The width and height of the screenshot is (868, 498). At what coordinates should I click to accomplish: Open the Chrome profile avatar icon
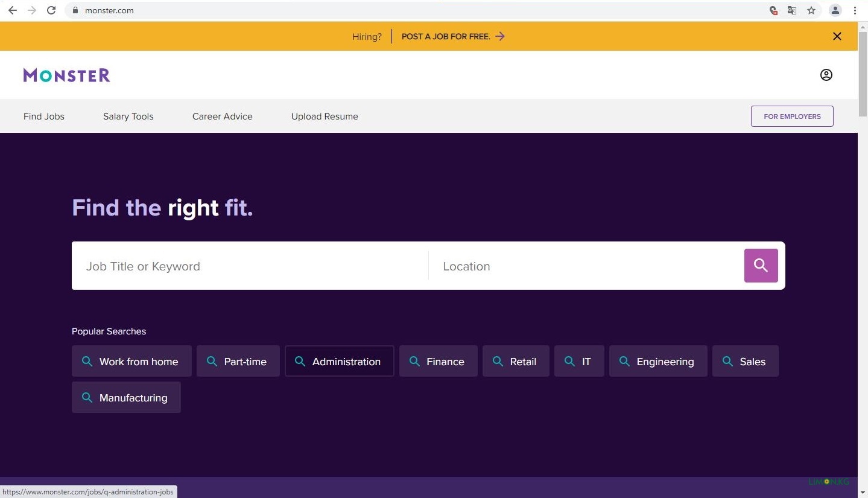(x=835, y=10)
